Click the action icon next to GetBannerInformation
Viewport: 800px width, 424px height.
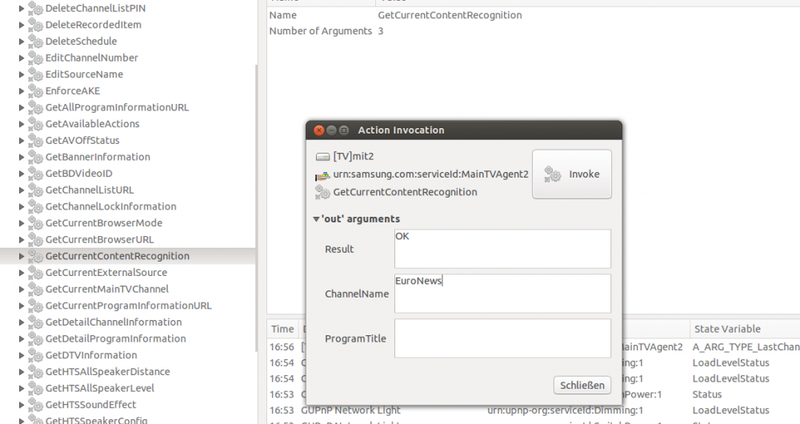[35, 157]
